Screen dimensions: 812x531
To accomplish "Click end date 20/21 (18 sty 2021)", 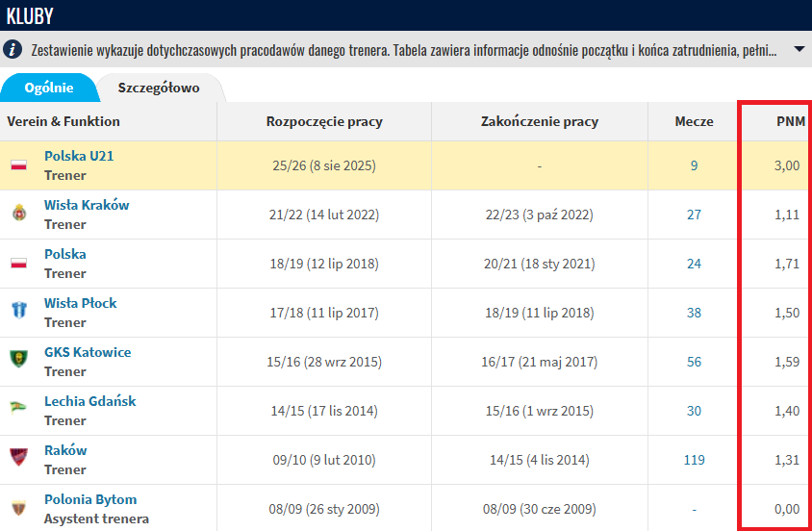I will [x=540, y=264].
